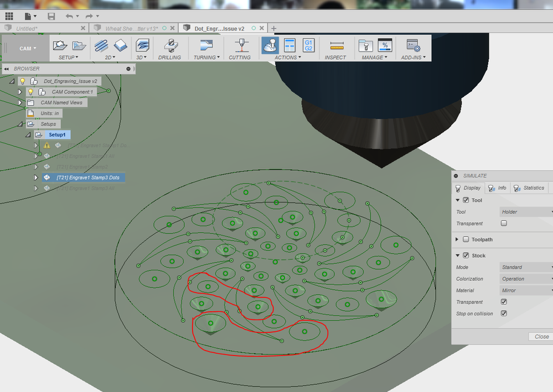The height and width of the screenshot is (392, 553).
Task: Open the Mode dropdown showing Standard
Action: (x=525, y=267)
